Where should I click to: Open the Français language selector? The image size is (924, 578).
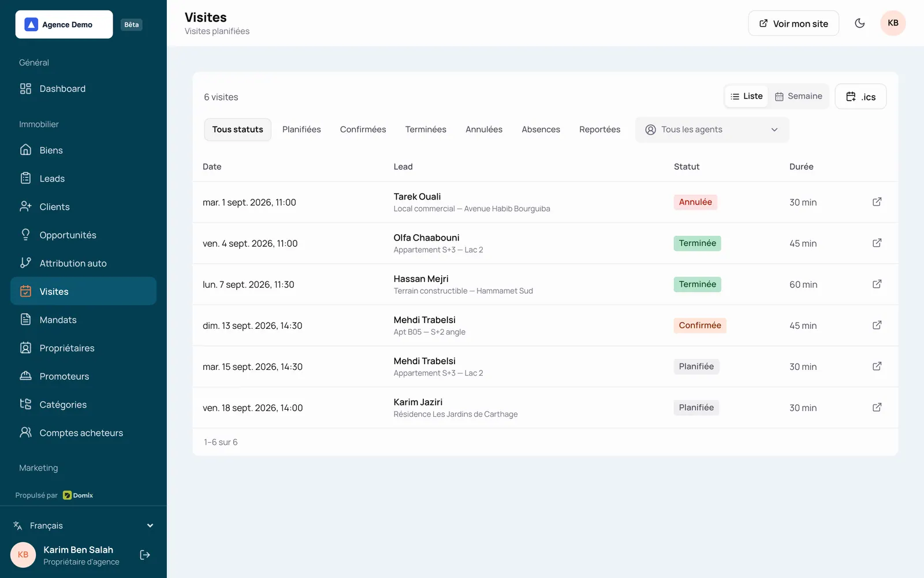pos(83,525)
